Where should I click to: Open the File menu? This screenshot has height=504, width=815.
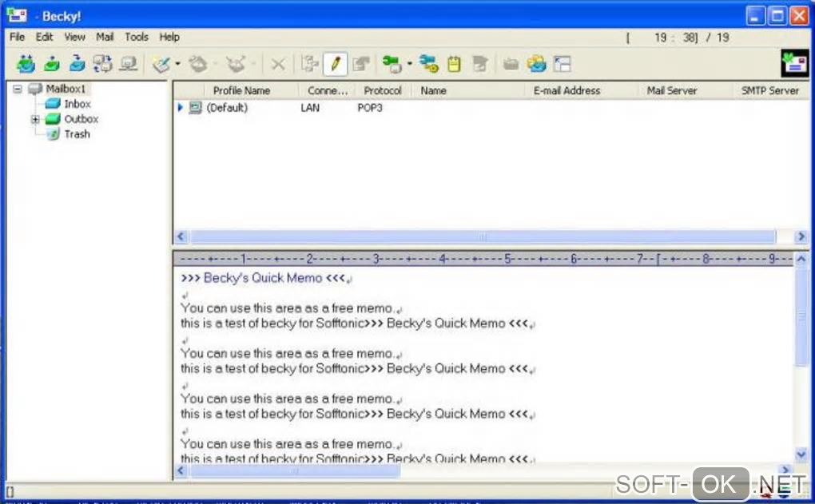pyautogui.click(x=17, y=37)
